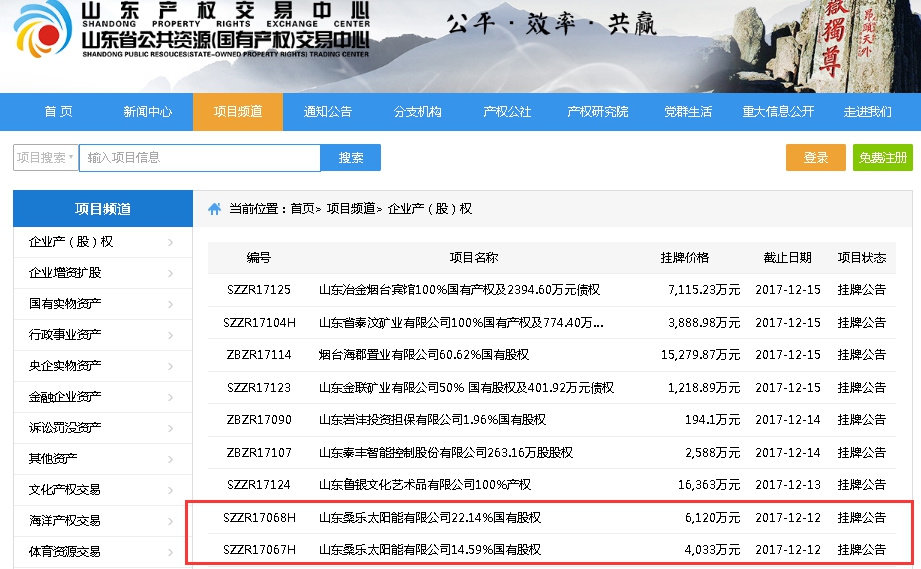Click project number ZBZR17114

coord(258,355)
